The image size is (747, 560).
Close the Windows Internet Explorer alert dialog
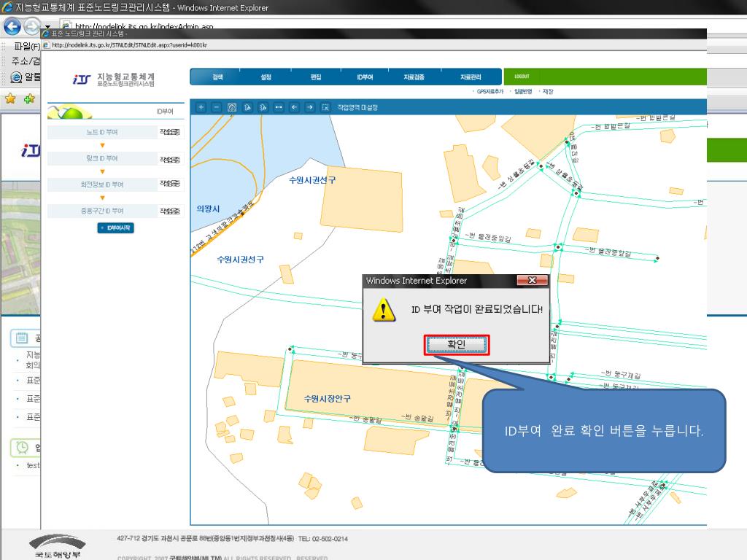click(x=532, y=281)
